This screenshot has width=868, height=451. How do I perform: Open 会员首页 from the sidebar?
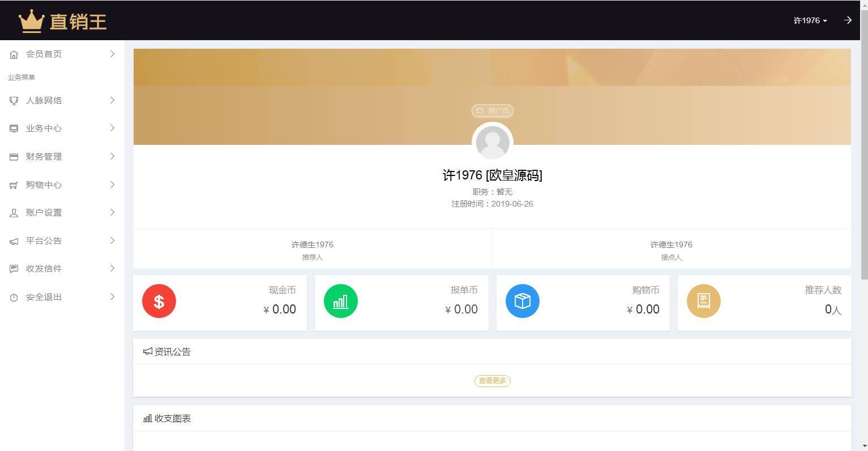(x=61, y=54)
